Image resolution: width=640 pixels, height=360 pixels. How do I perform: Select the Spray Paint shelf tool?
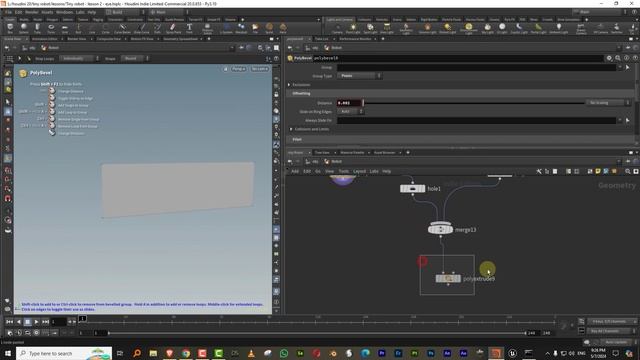pos(173,28)
